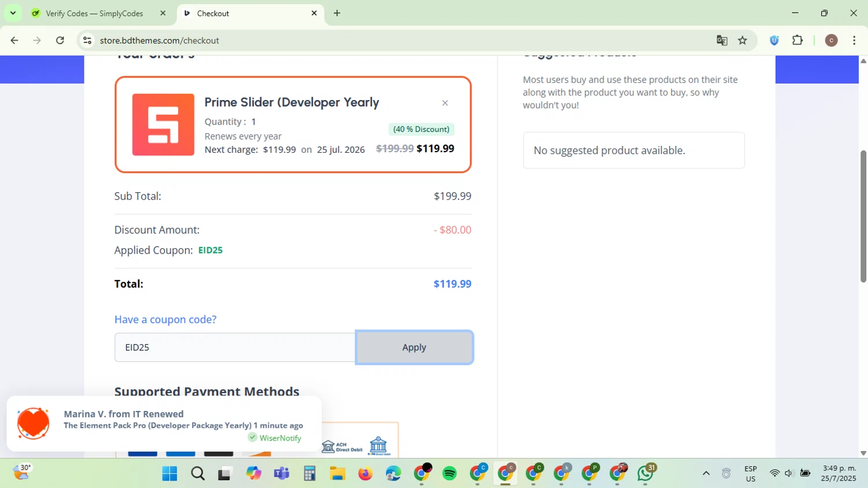Click the applied coupon EID25 label
The width and height of the screenshot is (868, 488).
(x=210, y=250)
